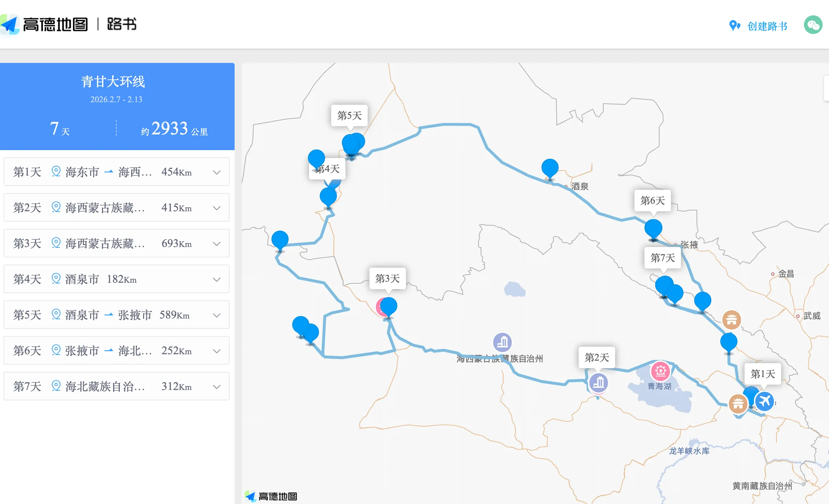Click the 第6天 label on the map

point(652,201)
